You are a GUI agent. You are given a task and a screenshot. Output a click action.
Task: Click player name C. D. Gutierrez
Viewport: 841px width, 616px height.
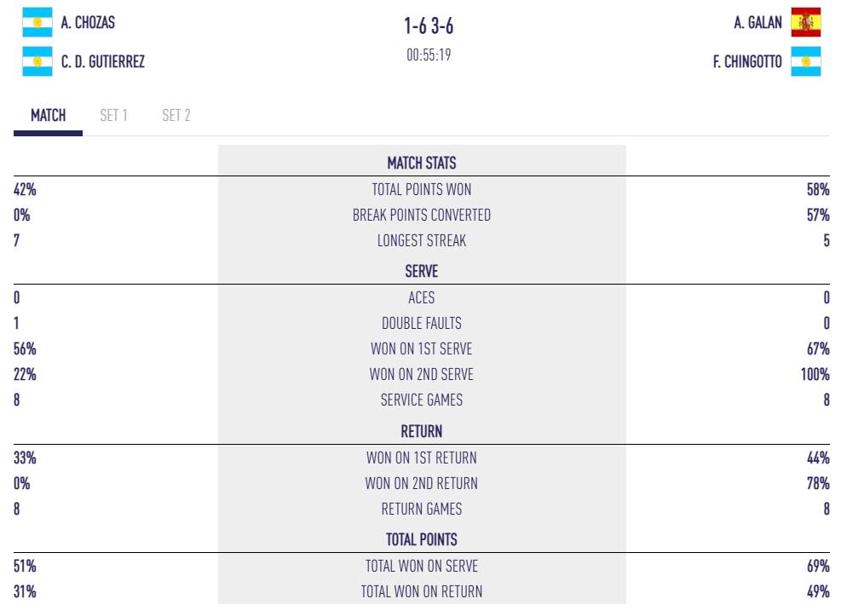click(x=103, y=62)
